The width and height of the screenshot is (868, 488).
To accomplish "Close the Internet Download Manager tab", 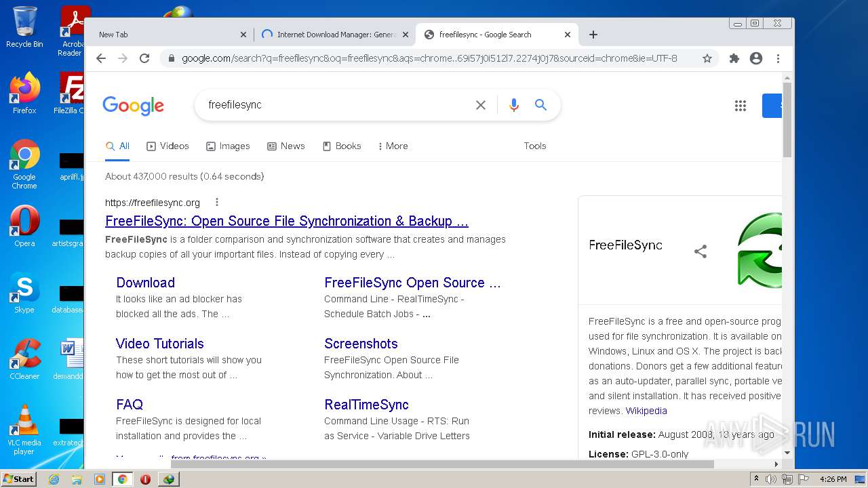I will 406,35.
